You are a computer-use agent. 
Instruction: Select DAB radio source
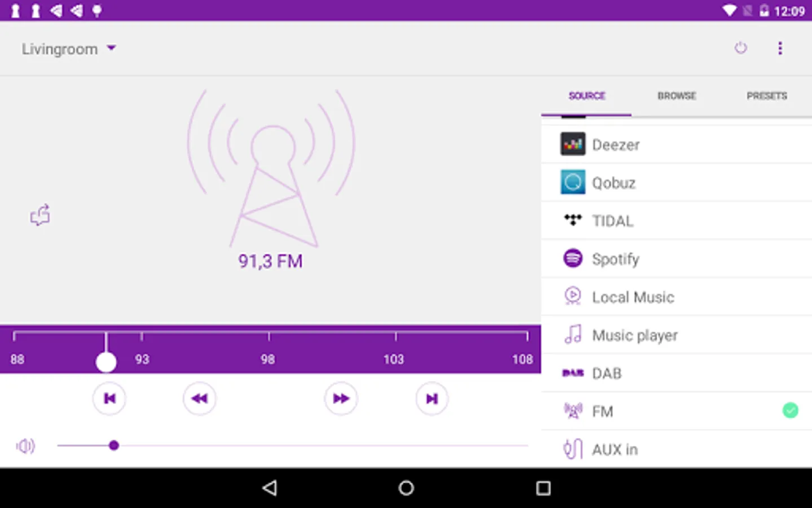(677, 373)
